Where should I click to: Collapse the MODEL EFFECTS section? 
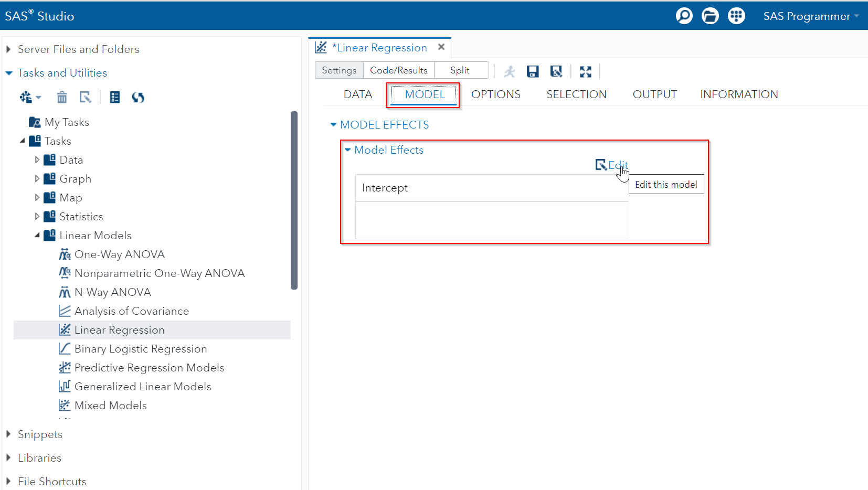tap(334, 124)
